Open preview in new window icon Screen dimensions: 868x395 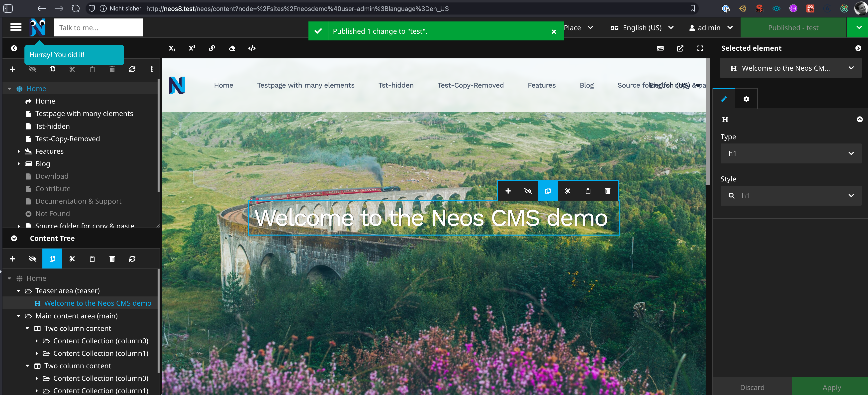680,48
